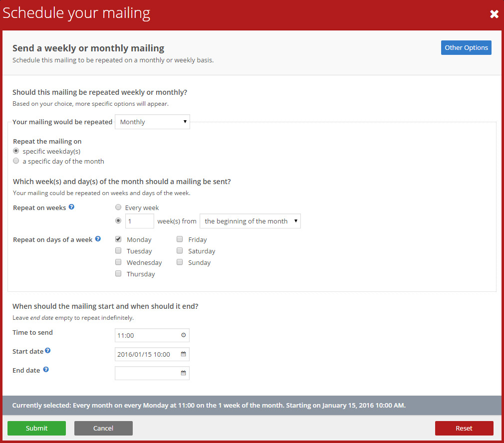The image size is (504, 443).
Task: Click the red Reset button
Action: [464, 428]
